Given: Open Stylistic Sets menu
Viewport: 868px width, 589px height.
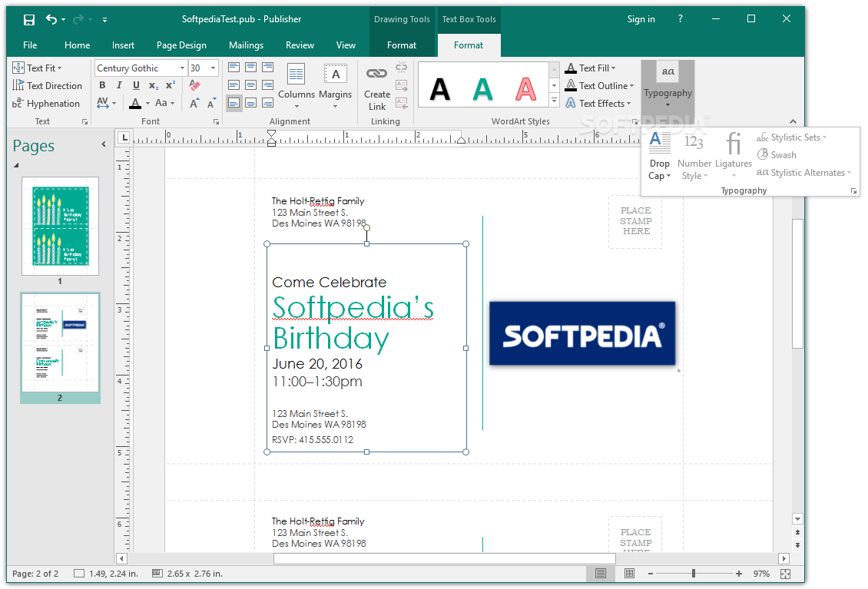Looking at the screenshot, I should tap(792, 137).
